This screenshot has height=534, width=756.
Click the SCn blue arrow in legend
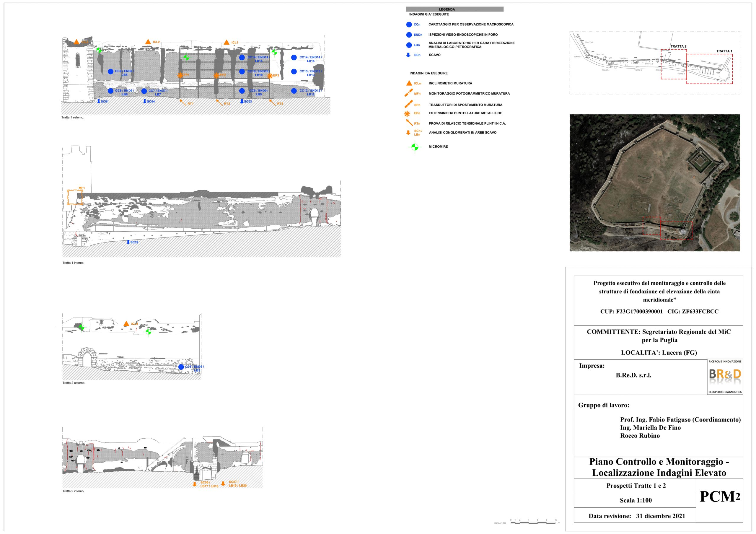point(409,55)
